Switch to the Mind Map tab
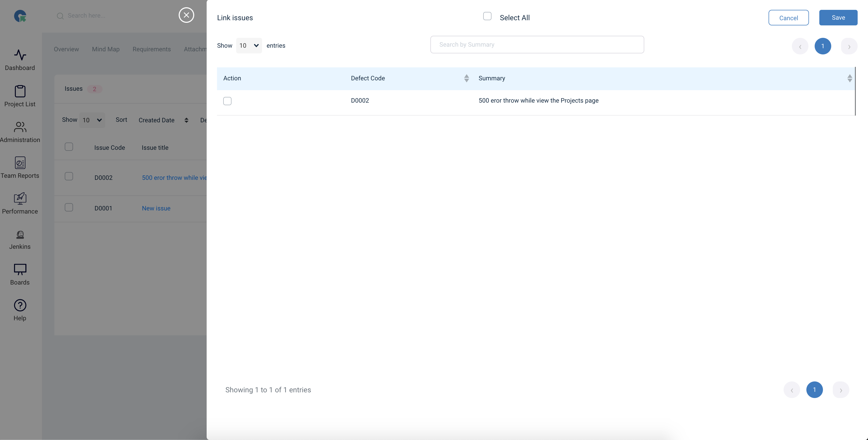 (x=106, y=49)
